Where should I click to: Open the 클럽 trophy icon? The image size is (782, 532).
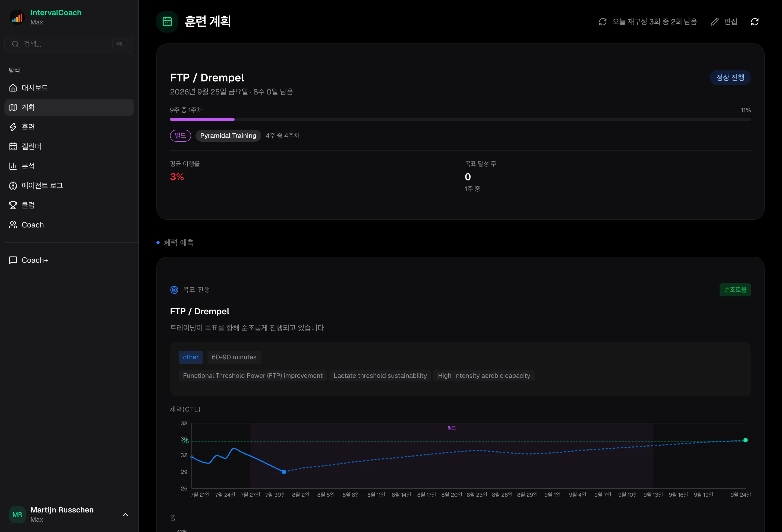pyautogui.click(x=13, y=205)
